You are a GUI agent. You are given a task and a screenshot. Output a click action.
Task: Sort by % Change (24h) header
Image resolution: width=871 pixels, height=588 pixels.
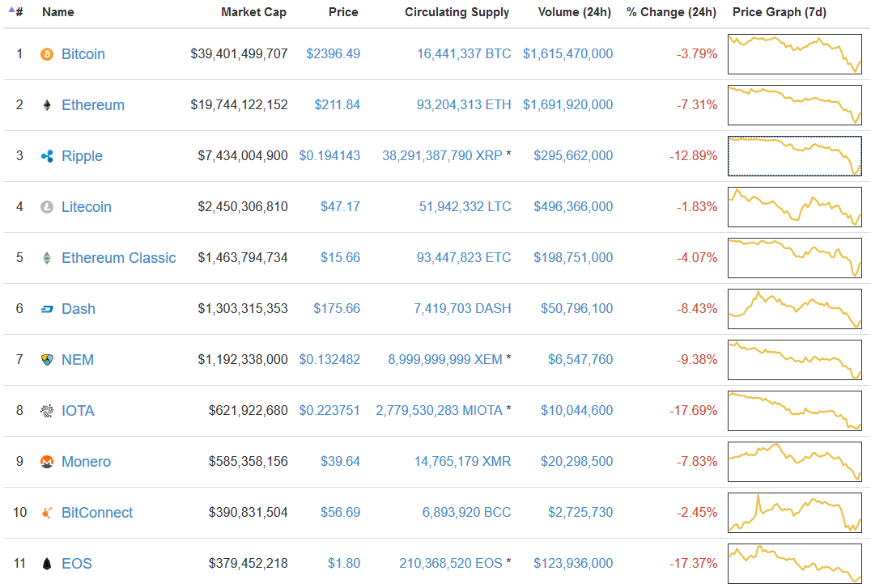(671, 13)
